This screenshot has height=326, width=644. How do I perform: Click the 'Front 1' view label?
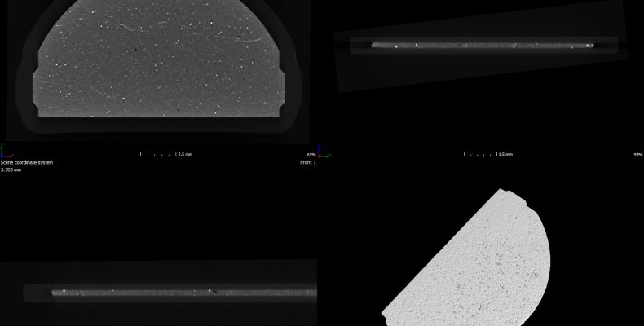(308, 162)
